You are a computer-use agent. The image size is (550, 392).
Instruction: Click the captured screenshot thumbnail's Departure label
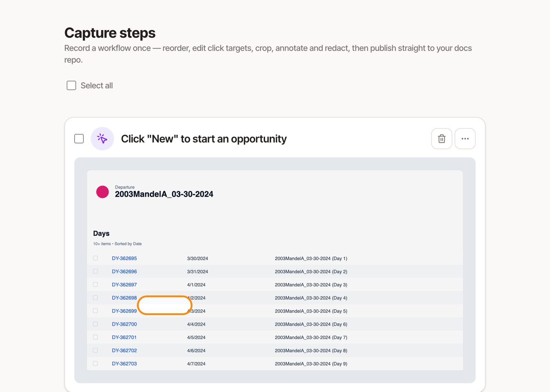(x=124, y=187)
